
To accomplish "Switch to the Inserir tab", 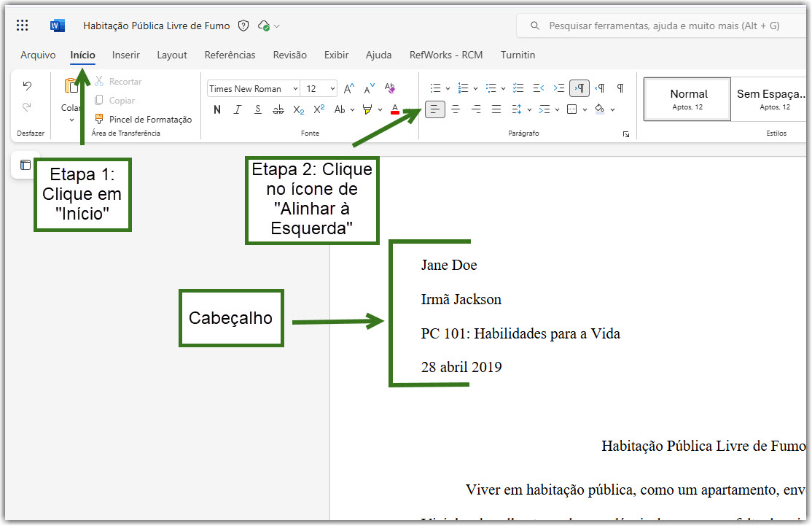I will click(126, 55).
